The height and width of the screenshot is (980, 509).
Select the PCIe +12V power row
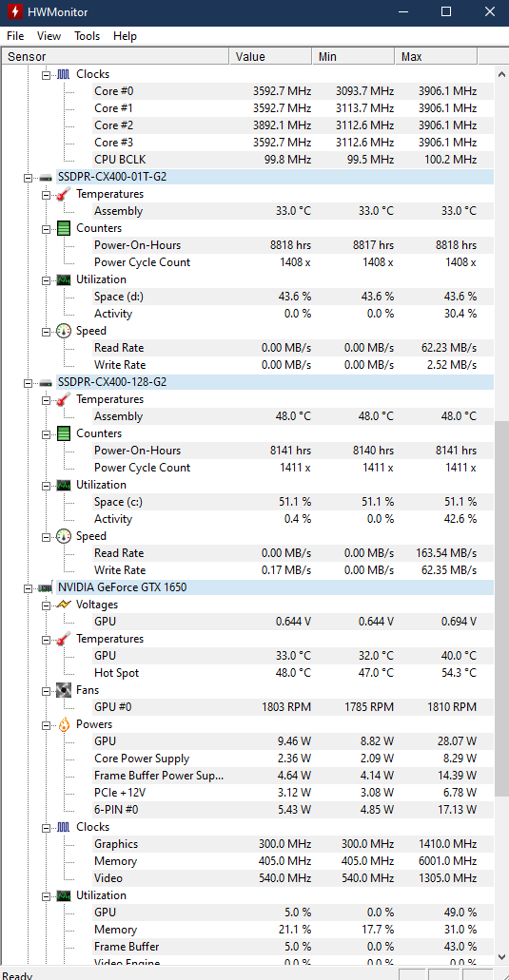coord(293,793)
